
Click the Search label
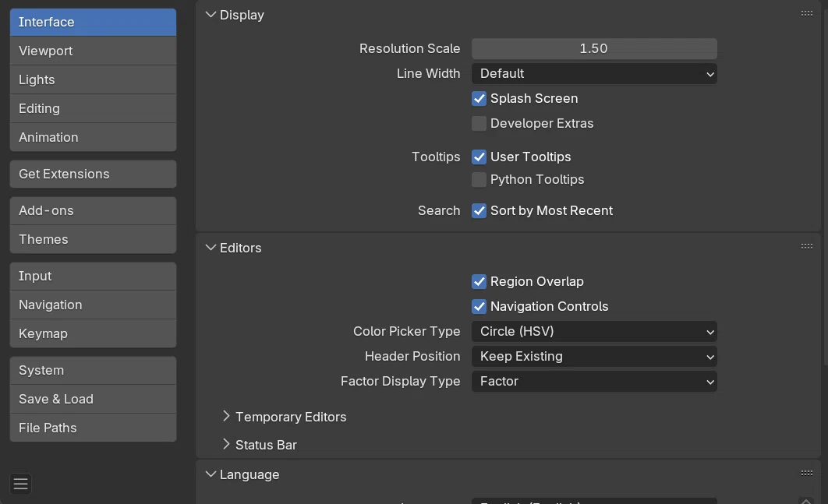(x=439, y=210)
